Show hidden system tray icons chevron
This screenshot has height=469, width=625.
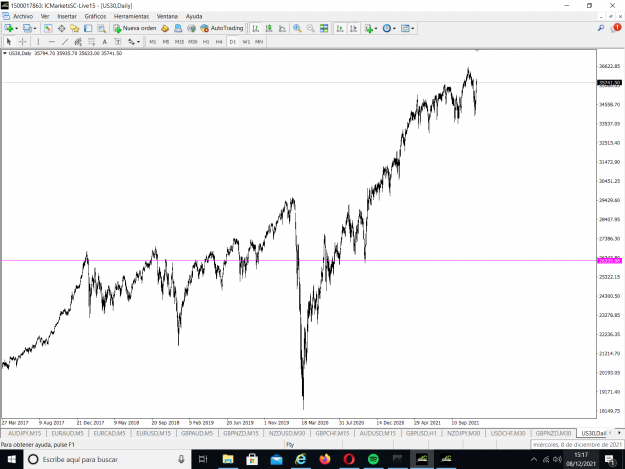pyautogui.click(x=534, y=459)
